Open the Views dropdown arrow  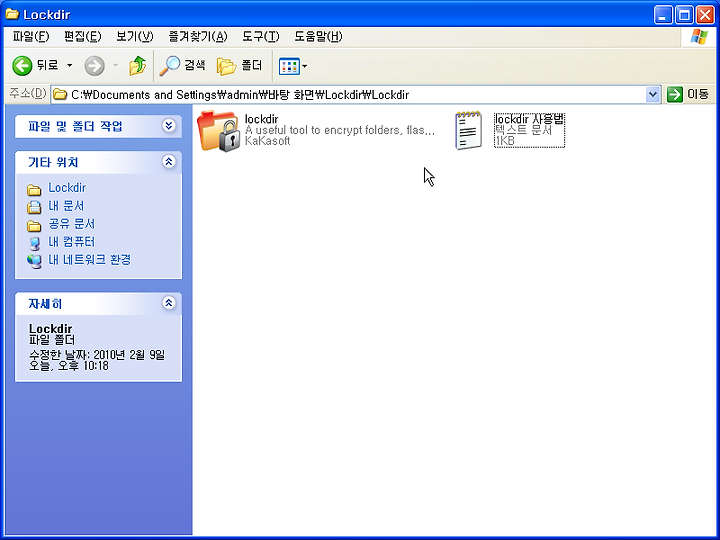304,67
